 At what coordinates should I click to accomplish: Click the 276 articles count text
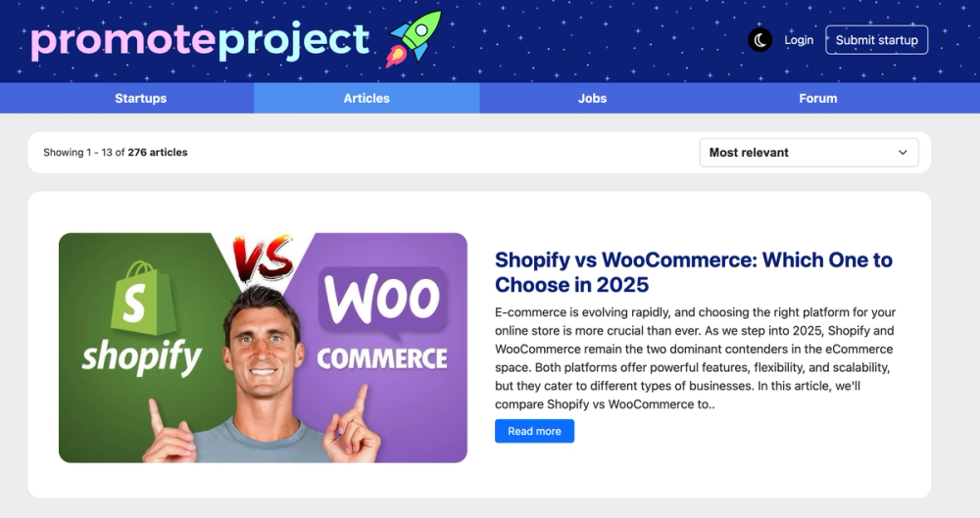point(158,153)
